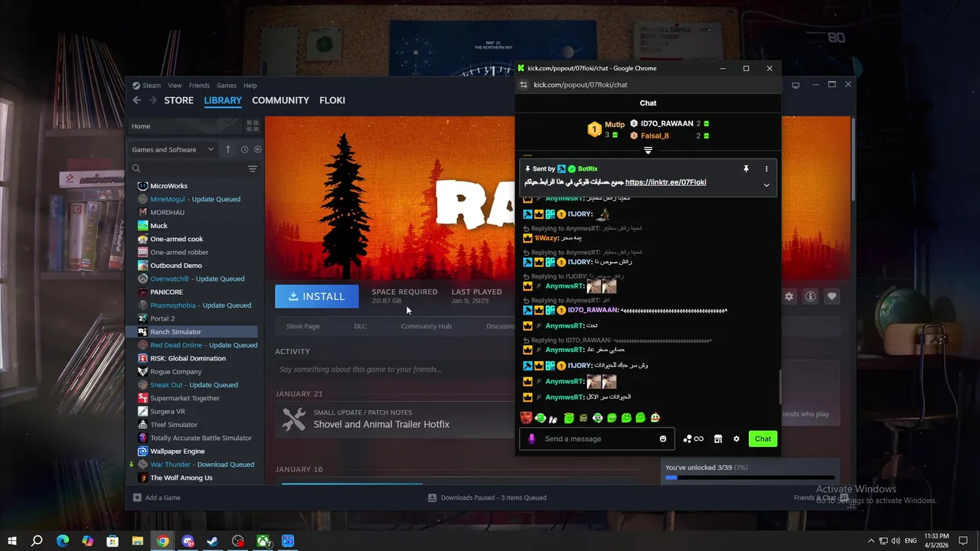Click the green Chat send button
Viewport: 980px width, 551px height.
coord(763,439)
